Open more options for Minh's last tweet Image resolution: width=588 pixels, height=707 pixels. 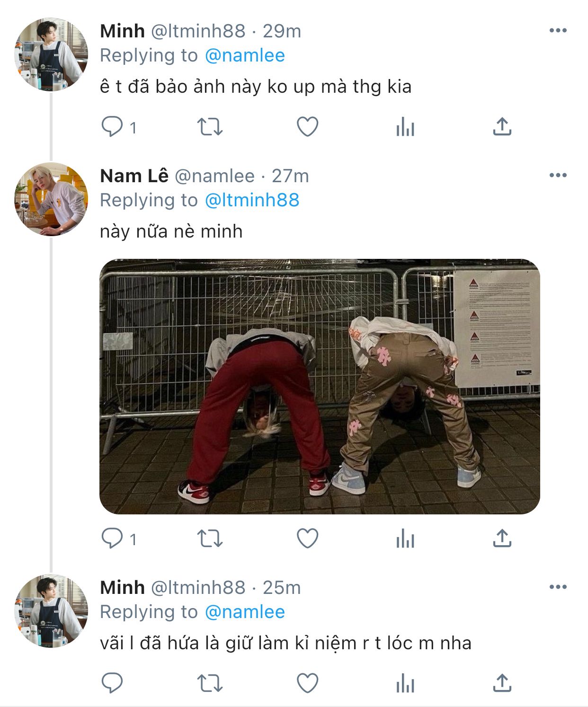tap(558, 587)
